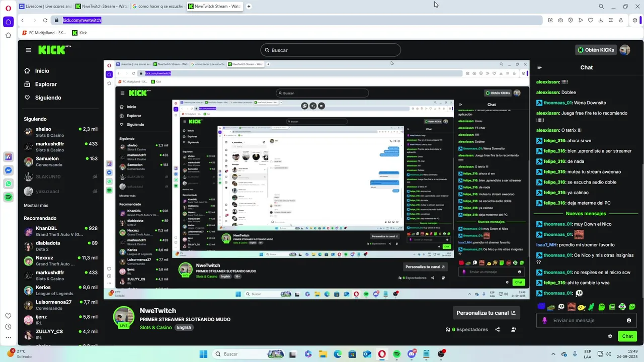This screenshot has width=644, height=362.
Task: Open FC Midtjylland bookmark
Action: point(44,33)
